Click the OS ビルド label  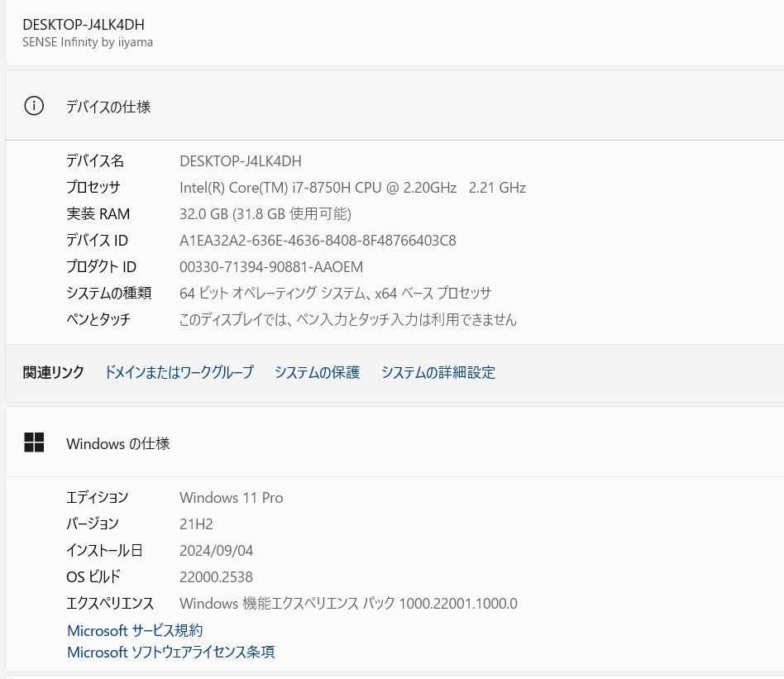93,577
